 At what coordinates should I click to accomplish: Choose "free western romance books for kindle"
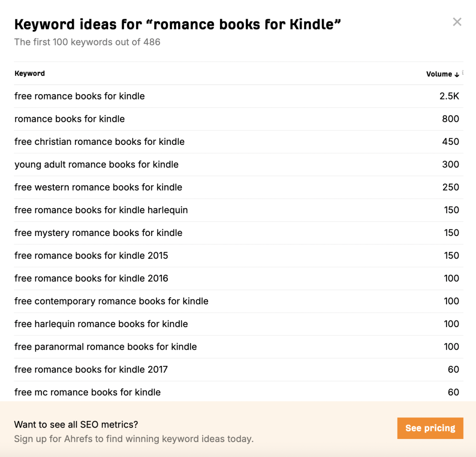(98, 188)
